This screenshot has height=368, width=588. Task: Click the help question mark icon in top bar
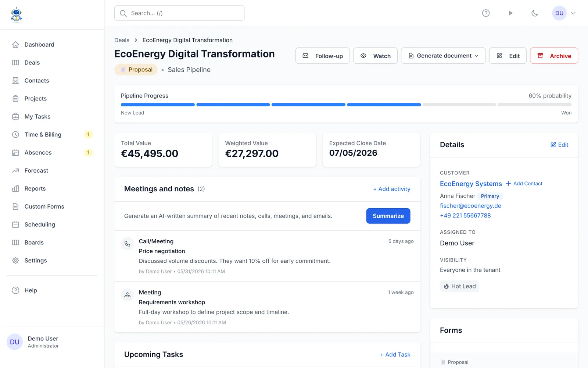click(x=486, y=13)
